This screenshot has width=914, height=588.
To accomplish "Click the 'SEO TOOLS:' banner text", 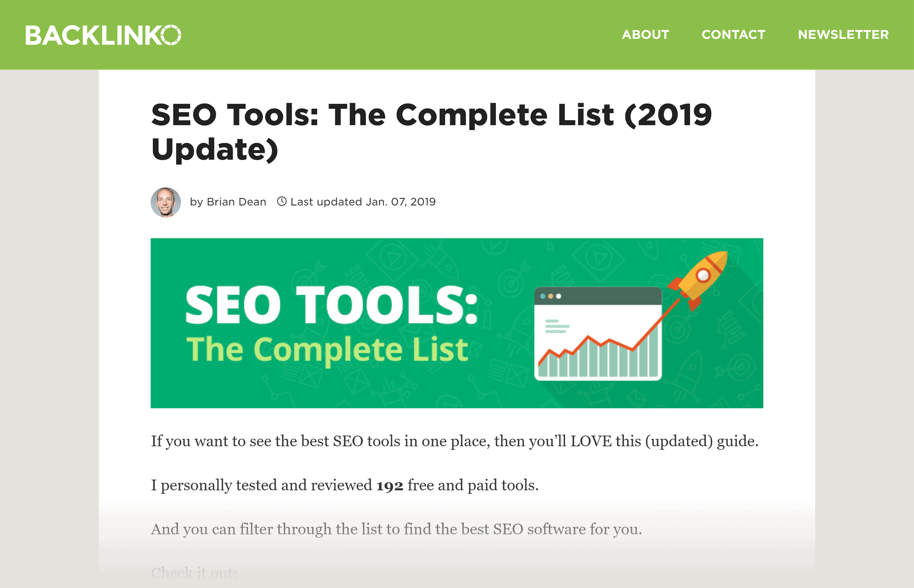I will tap(332, 305).
